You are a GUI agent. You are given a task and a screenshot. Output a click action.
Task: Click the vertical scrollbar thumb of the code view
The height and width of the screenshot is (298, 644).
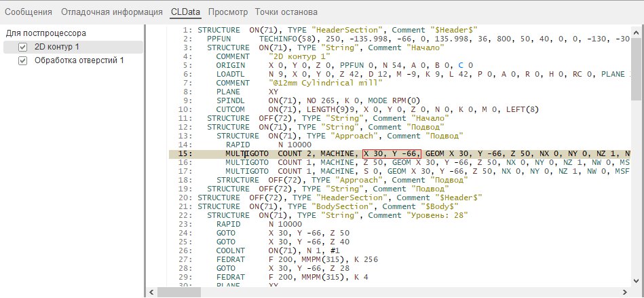636,68
